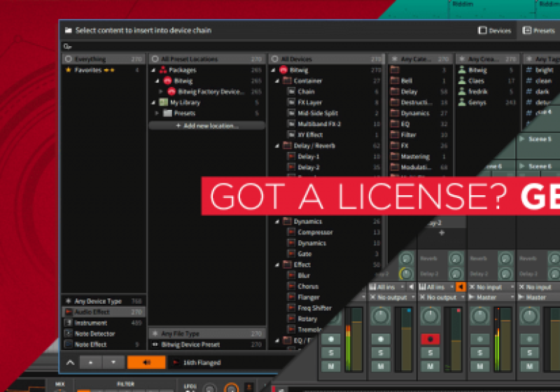Select Bitwig Device Preset file type
560x392 pixels.
click(206, 344)
